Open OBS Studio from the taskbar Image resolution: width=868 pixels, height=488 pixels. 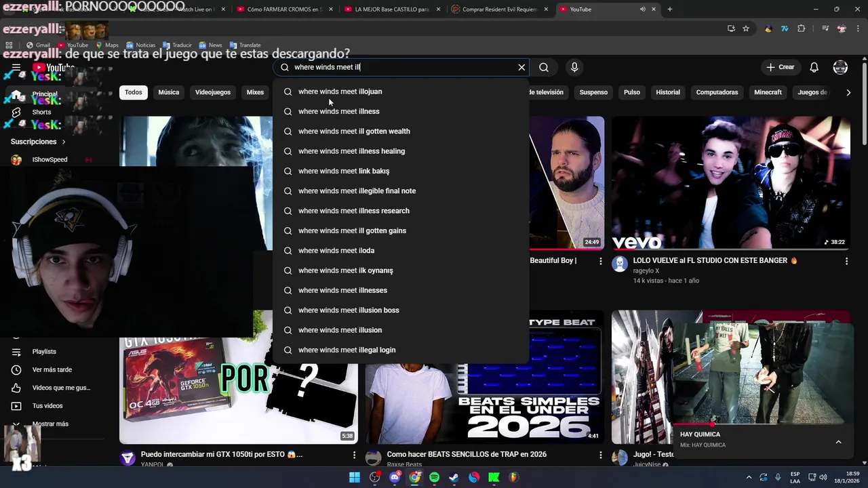click(x=375, y=477)
